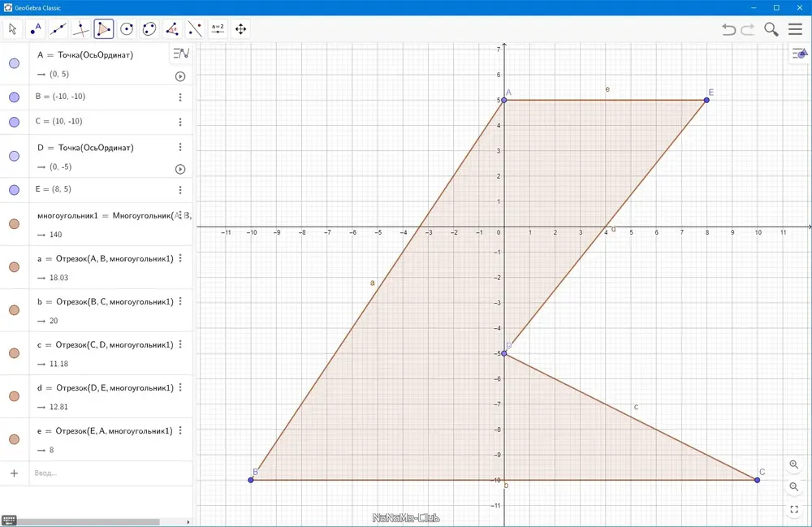Viewport: 812px width, 527px height.
Task: Select the Slider a=2 tool
Action: click(218, 29)
